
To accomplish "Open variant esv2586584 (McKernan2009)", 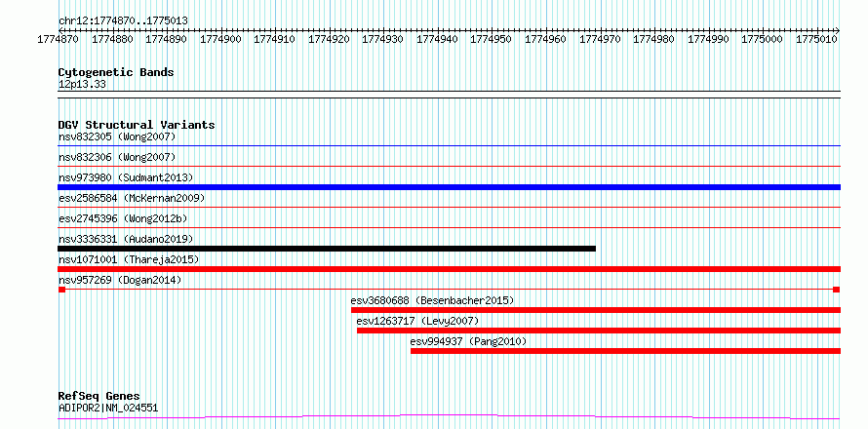I will [x=132, y=198].
